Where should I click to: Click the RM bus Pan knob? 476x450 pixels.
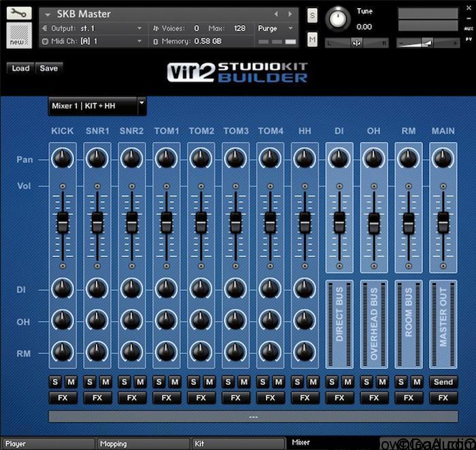[409, 158]
